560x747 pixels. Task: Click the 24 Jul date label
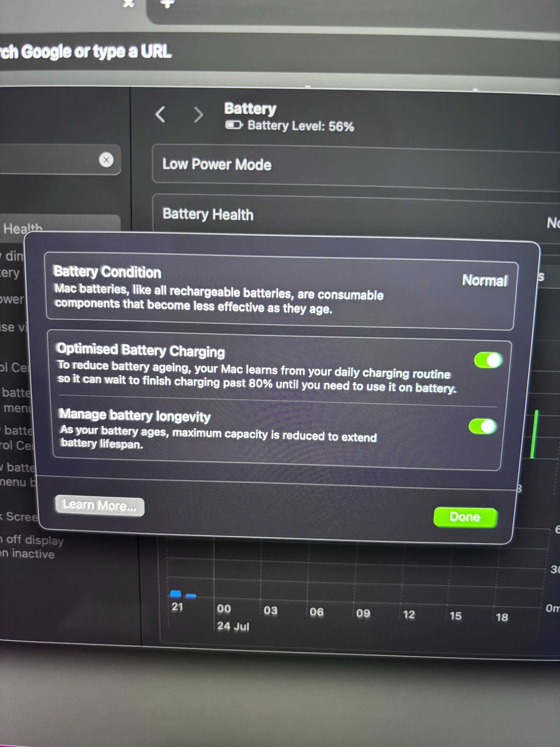233,626
